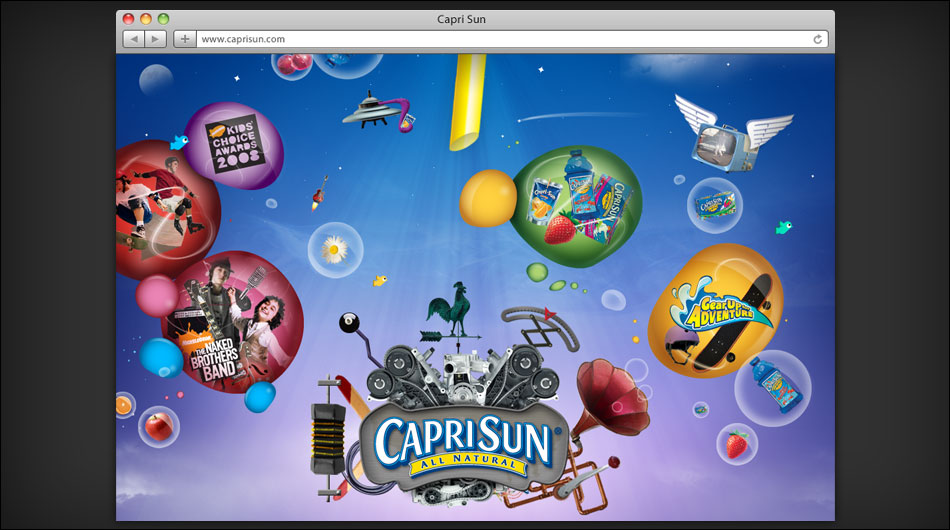The image size is (950, 530).
Task: Click the green zoom window button
Action: click(163, 19)
